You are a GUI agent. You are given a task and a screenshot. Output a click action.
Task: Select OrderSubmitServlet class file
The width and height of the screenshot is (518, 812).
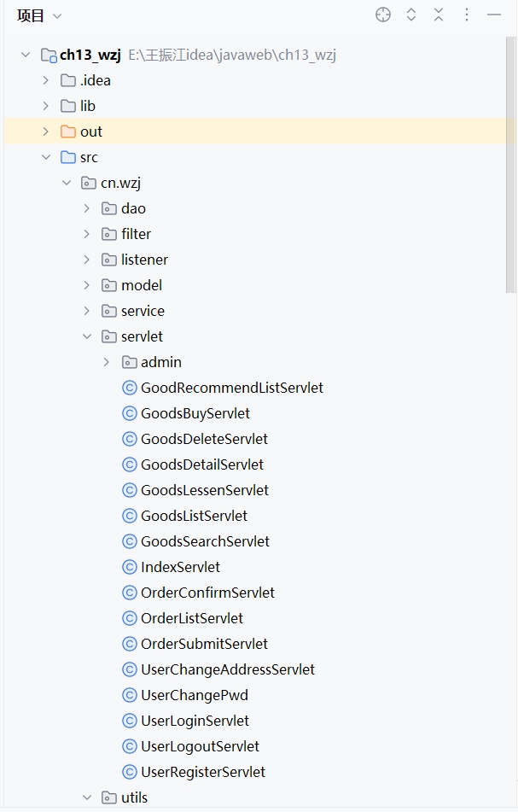click(x=204, y=644)
